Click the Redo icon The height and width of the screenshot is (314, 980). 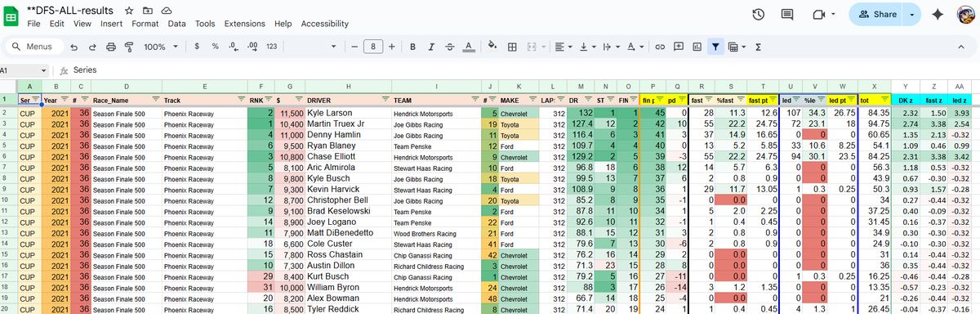coord(92,47)
